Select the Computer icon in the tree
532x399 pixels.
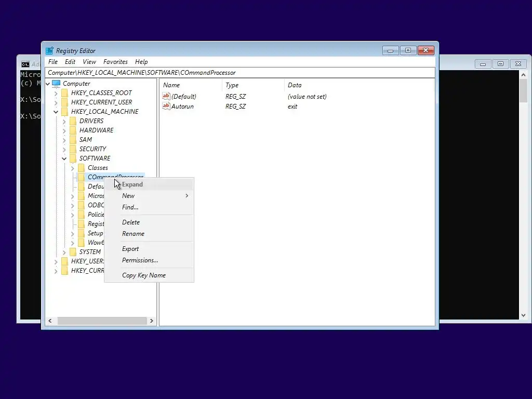click(x=56, y=84)
